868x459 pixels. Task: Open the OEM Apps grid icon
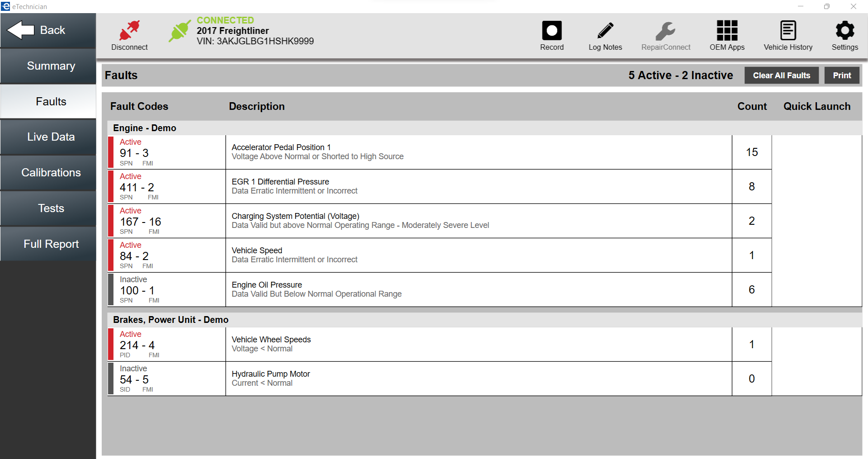click(x=727, y=31)
